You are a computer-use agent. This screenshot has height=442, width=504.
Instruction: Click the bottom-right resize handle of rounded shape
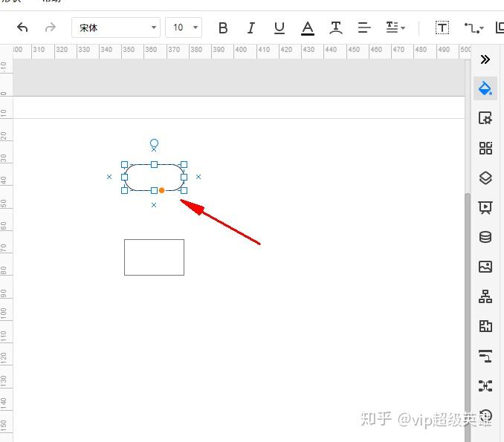click(184, 190)
